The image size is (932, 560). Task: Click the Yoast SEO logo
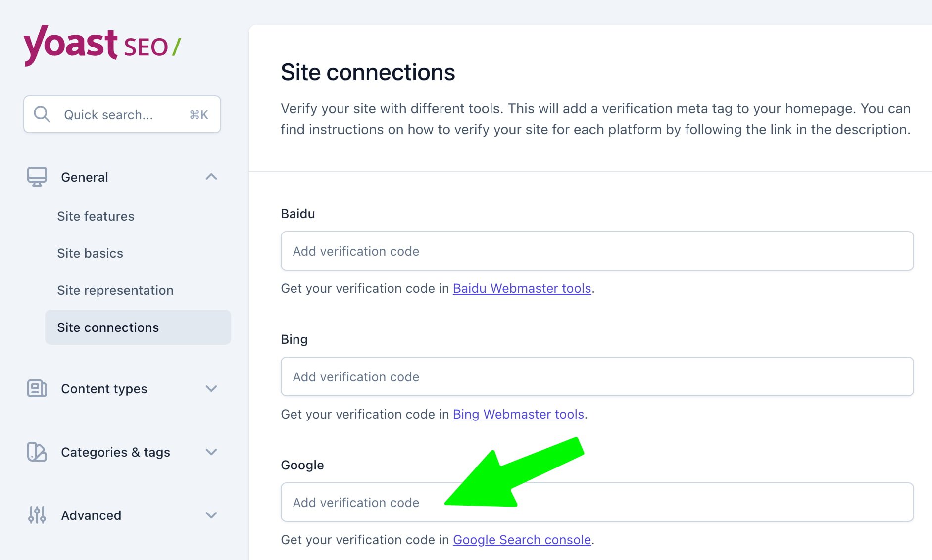pyautogui.click(x=102, y=46)
